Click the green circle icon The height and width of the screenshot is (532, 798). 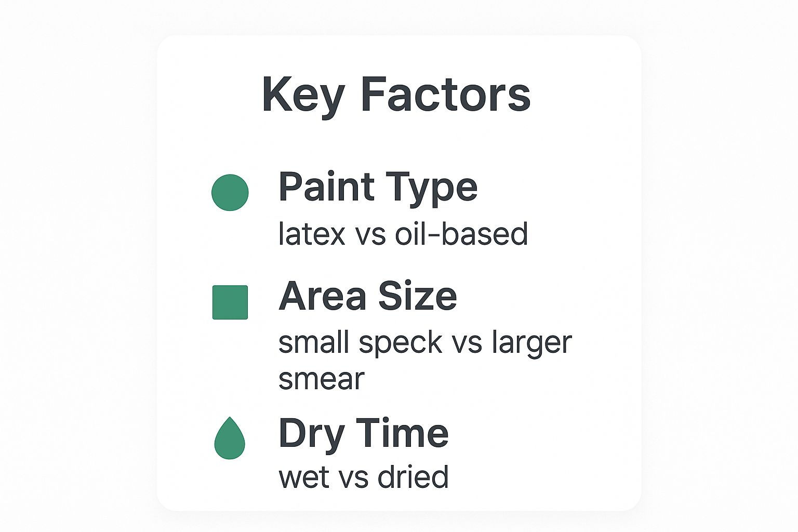coord(230,192)
